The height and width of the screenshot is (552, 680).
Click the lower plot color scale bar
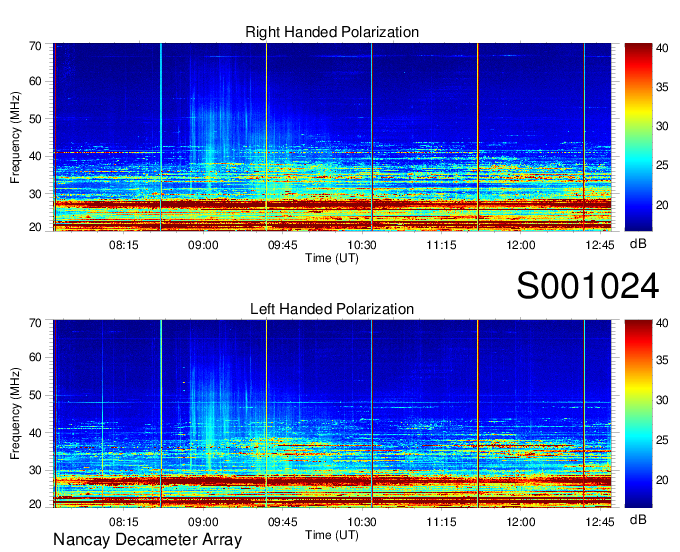(x=638, y=414)
